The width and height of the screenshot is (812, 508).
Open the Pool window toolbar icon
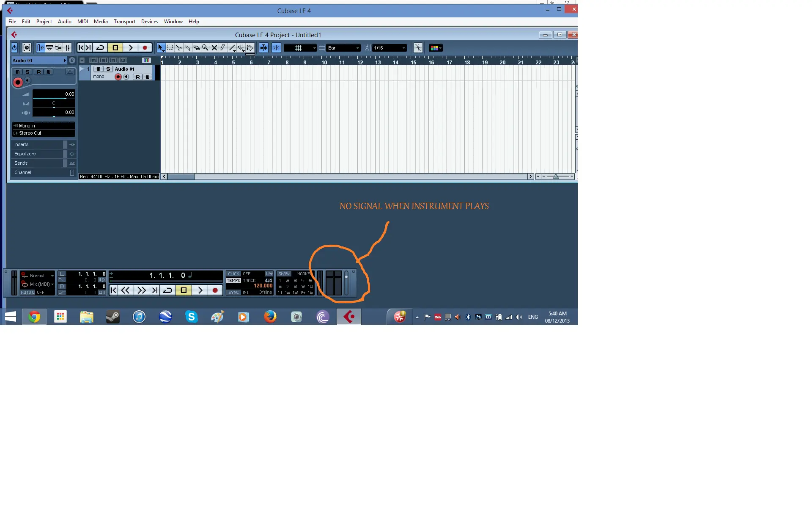tap(58, 48)
